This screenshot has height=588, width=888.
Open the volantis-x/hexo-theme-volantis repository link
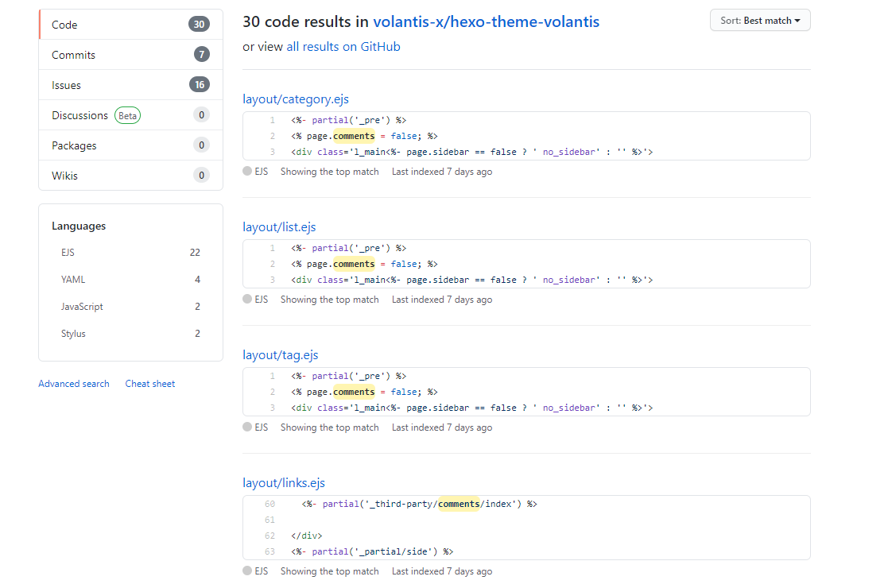pos(485,21)
